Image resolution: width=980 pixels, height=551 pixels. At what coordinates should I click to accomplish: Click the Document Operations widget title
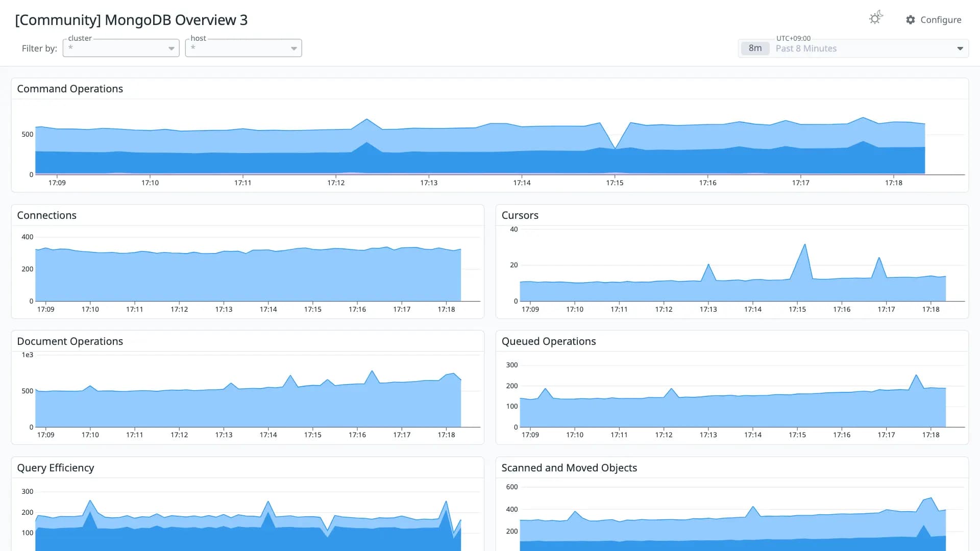coord(70,341)
